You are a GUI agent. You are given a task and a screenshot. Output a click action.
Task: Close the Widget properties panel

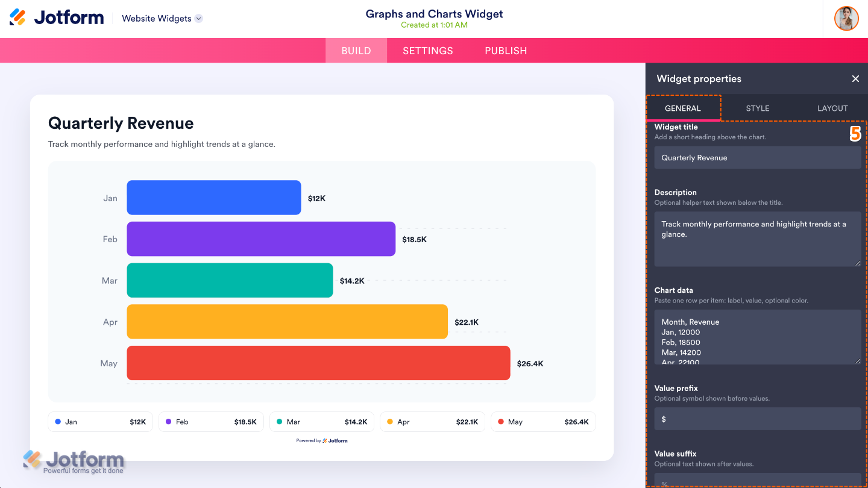click(855, 79)
